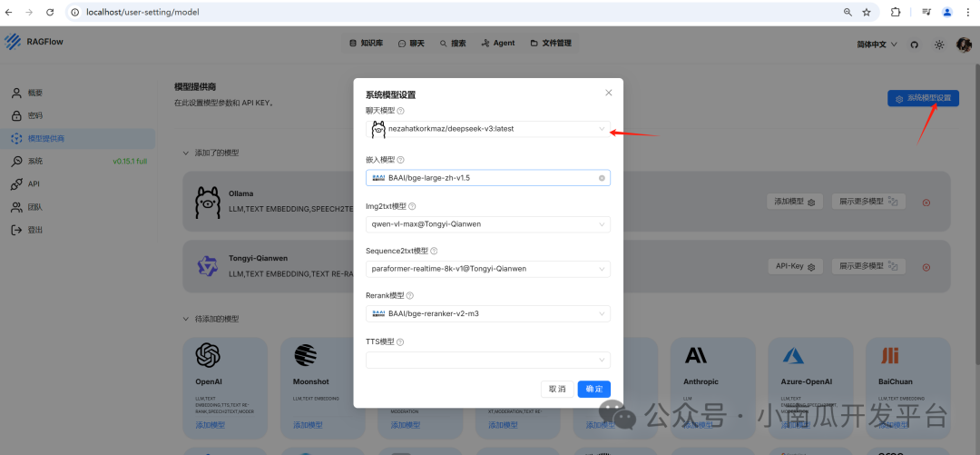Click the Moonshot logo card icon
Screen dimensions: 980x455
(x=306, y=355)
